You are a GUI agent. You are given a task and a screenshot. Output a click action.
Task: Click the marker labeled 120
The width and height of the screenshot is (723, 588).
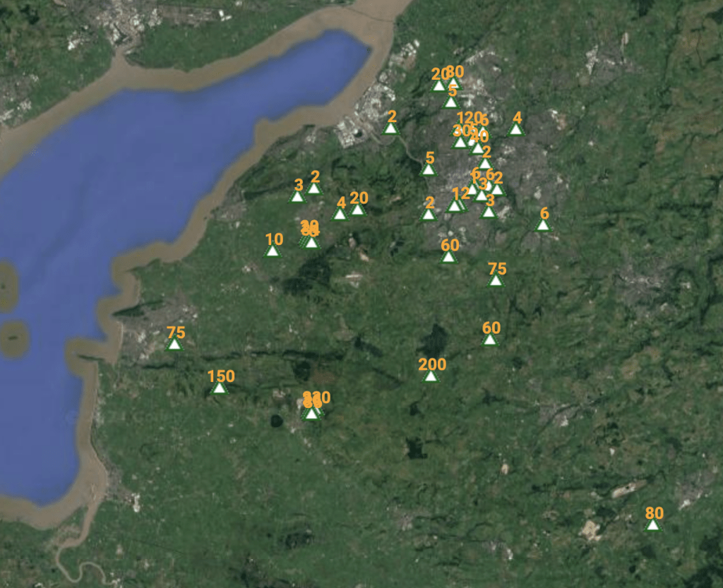(462, 130)
